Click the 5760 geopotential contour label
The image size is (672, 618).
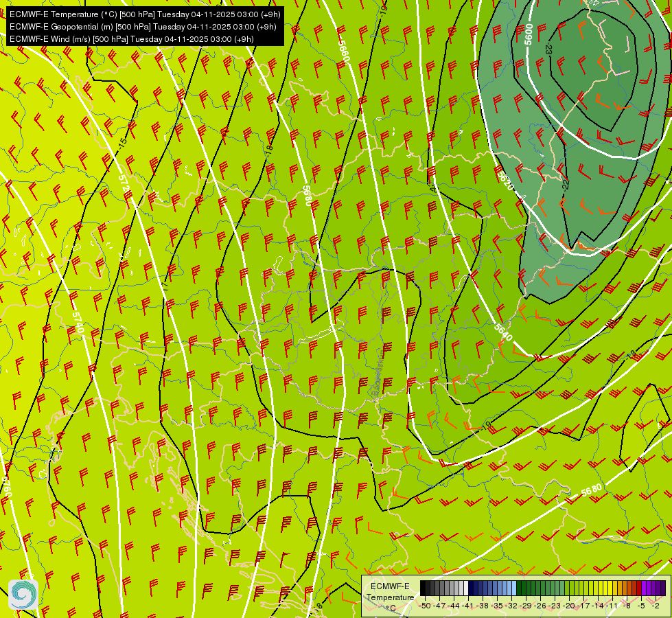(8, 487)
